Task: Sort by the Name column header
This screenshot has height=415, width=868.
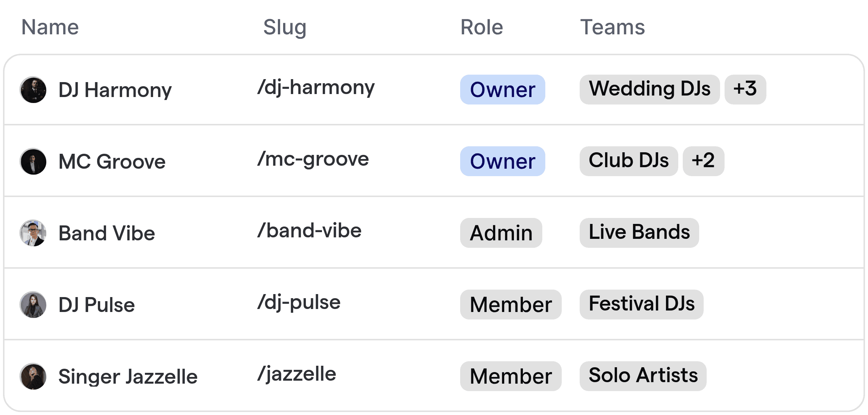Action: click(50, 27)
